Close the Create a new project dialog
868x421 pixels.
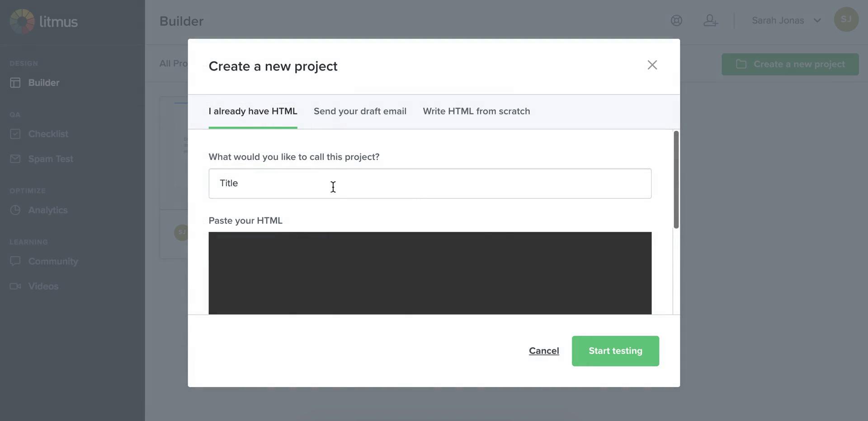click(652, 65)
